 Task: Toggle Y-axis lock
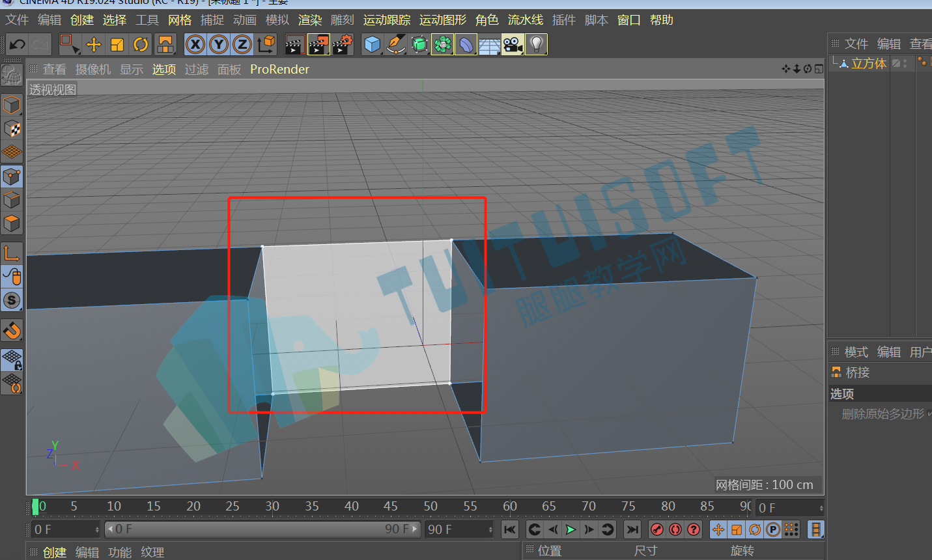219,44
